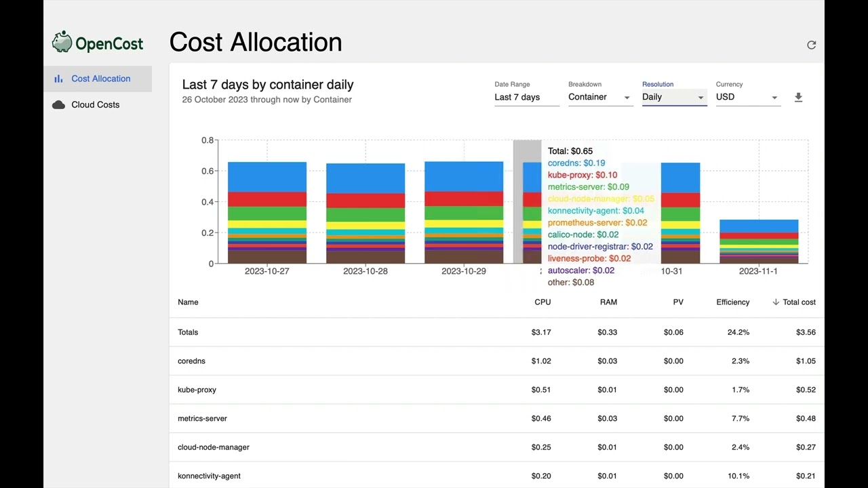The image size is (868, 488).
Task: Sort table by Total cost header
Action: 799,302
